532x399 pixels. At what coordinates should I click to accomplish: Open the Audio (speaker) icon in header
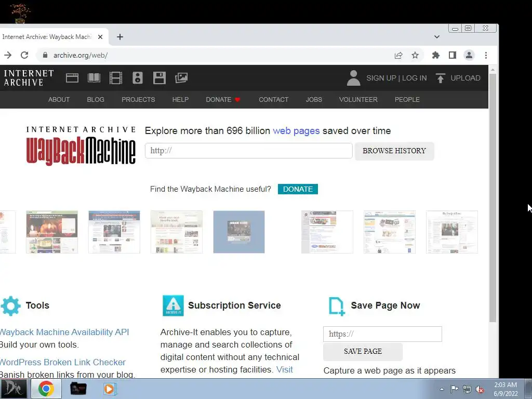pyautogui.click(x=137, y=78)
